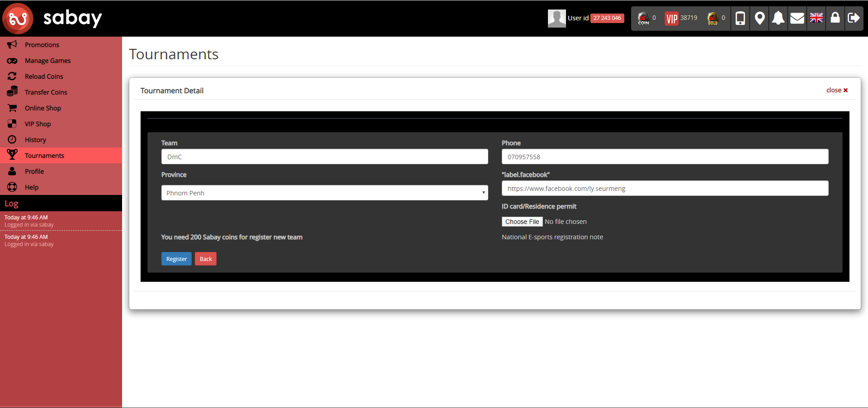This screenshot has height=408, width=868.
Task: Click into the Team name field
Action: pyautogui.click(x=324, y=157)
